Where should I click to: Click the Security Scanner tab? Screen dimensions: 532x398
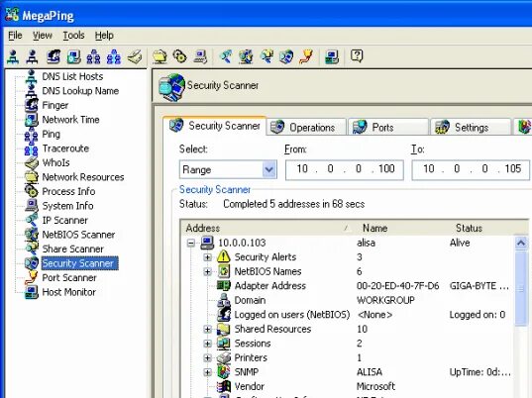[214, 126]
